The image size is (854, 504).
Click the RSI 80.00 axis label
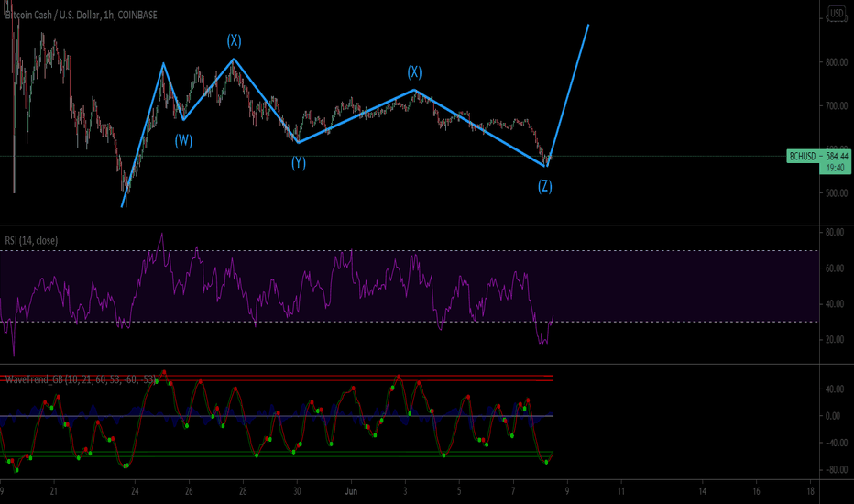click(835, 232)
